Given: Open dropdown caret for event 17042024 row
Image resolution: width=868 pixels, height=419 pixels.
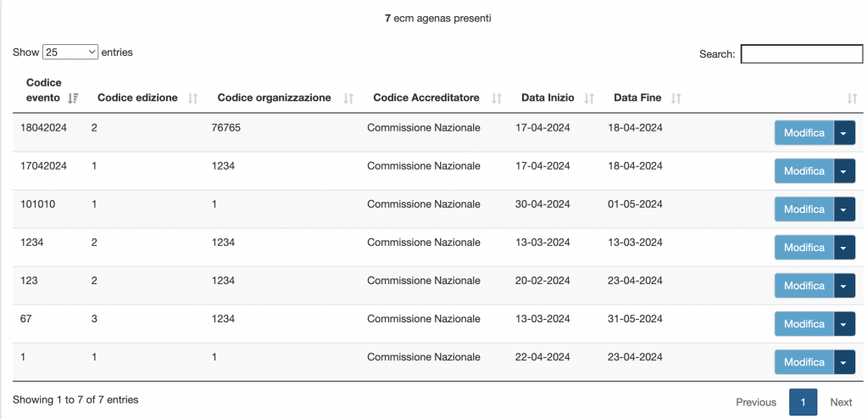Looking at the screenshot, I should 844,171.
